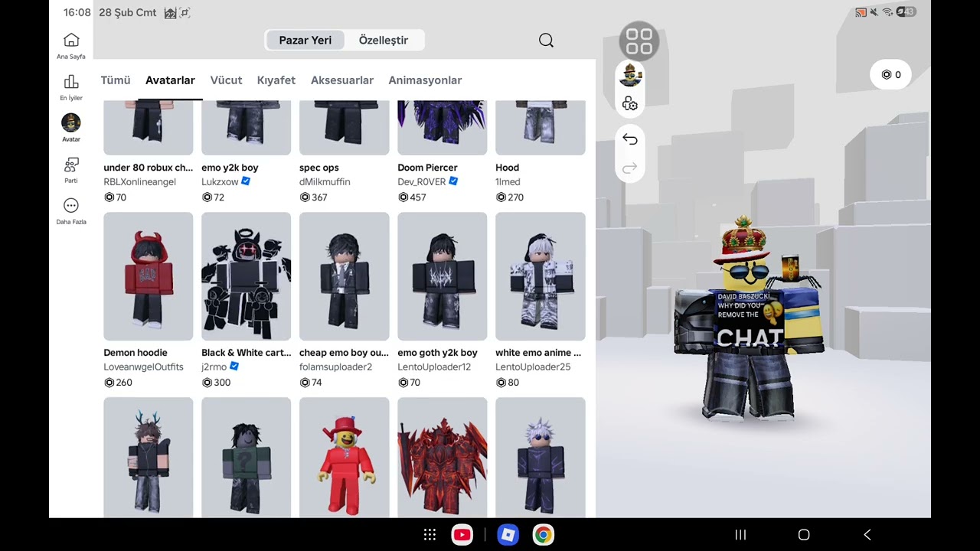Select the Kıyafet tab

[276, 80]
